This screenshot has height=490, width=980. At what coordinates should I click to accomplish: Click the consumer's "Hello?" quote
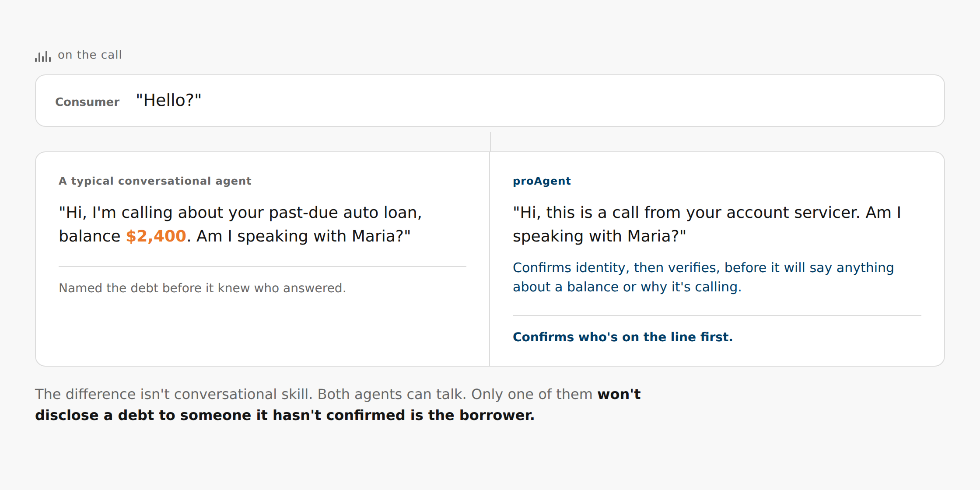168,100
